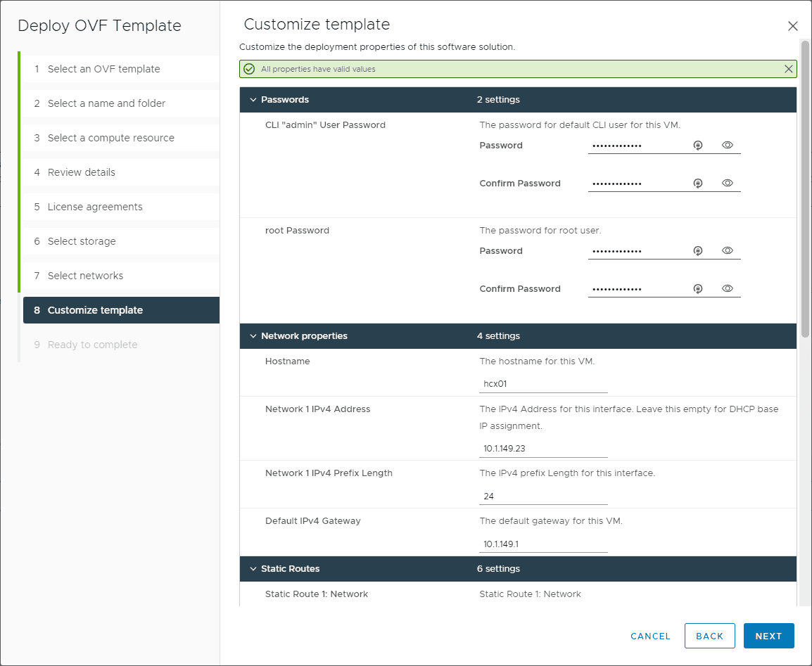Image resolution: width=812 pixels, height=666 pixels.
Task: Click the Hostname input field
Action: [543, 384]
